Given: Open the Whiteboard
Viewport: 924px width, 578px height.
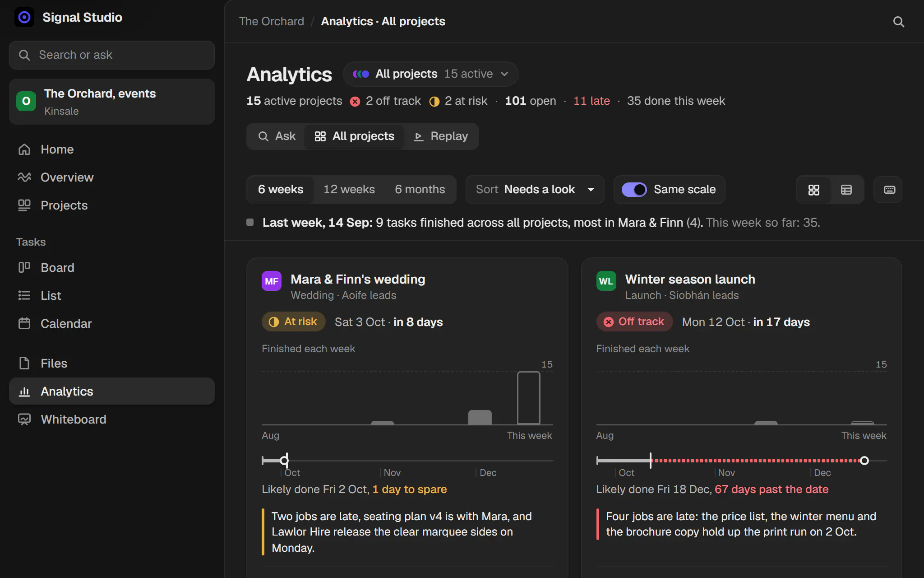Looking at the screenshot, I should click(112, 420).
